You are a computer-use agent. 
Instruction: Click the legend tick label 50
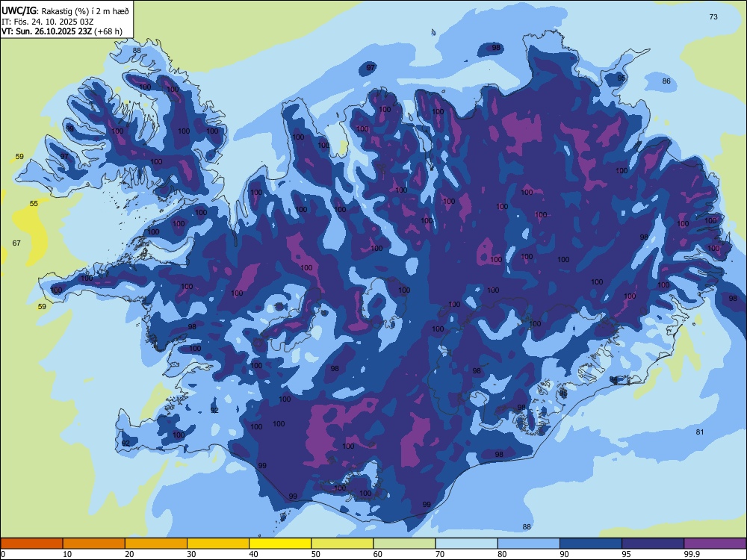click(x=316, y=554)
